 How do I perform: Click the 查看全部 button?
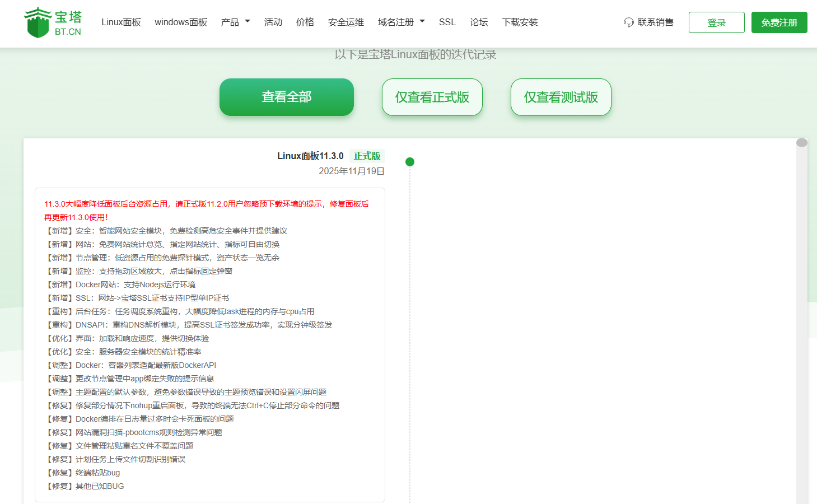tap(286, 97)
